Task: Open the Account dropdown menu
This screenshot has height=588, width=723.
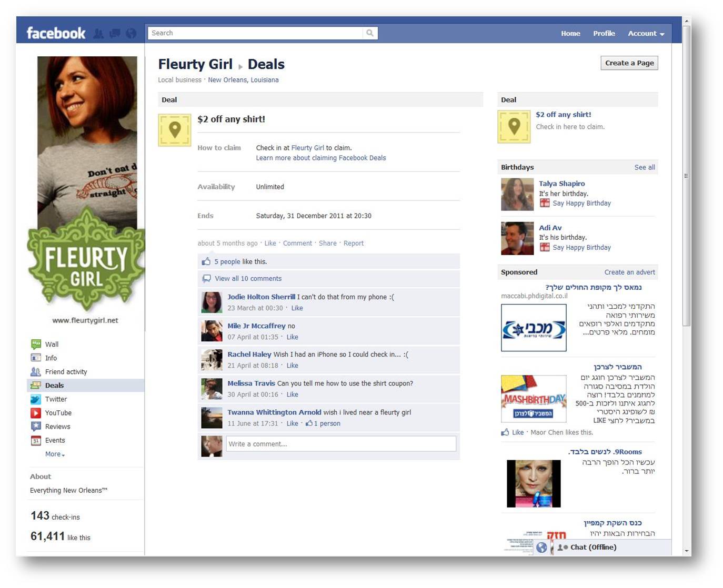Action: tap(646, 34)
